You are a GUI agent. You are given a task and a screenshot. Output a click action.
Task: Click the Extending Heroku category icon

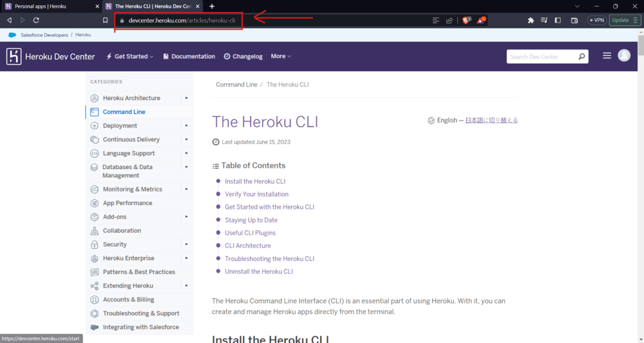point(95,286)
